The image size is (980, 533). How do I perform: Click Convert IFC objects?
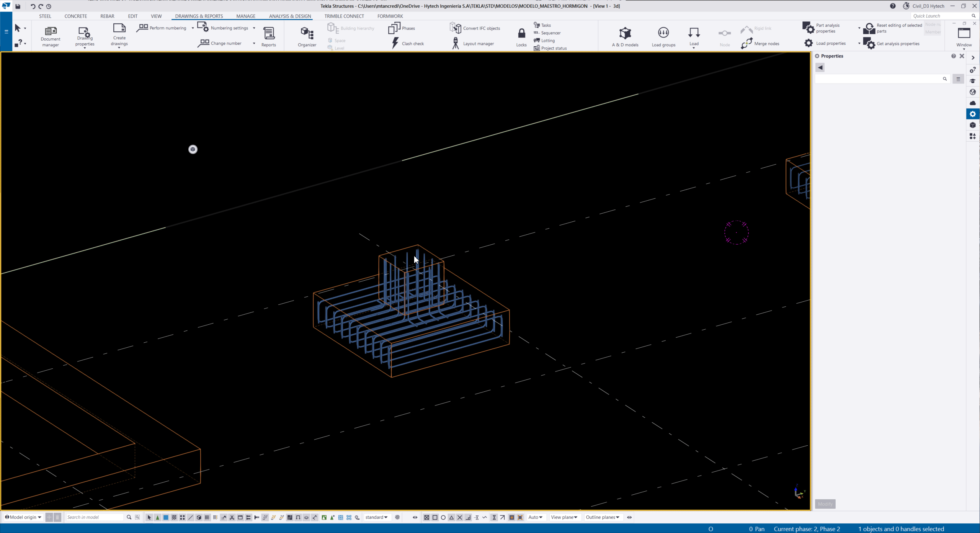click(475, 28)
